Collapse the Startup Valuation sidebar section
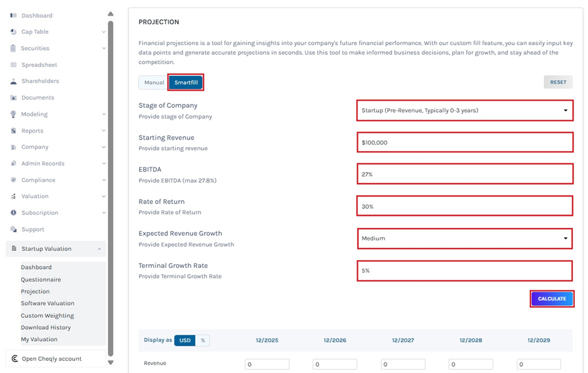The width and height of the screenshot is (588, 373). pos(99,249)
